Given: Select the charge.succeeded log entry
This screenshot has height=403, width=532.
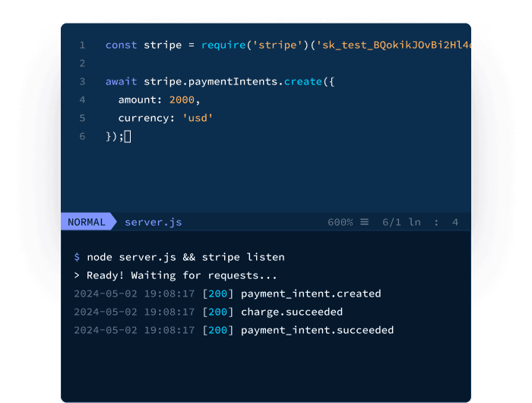Looking at the screenshot, I should pos(292,312).
